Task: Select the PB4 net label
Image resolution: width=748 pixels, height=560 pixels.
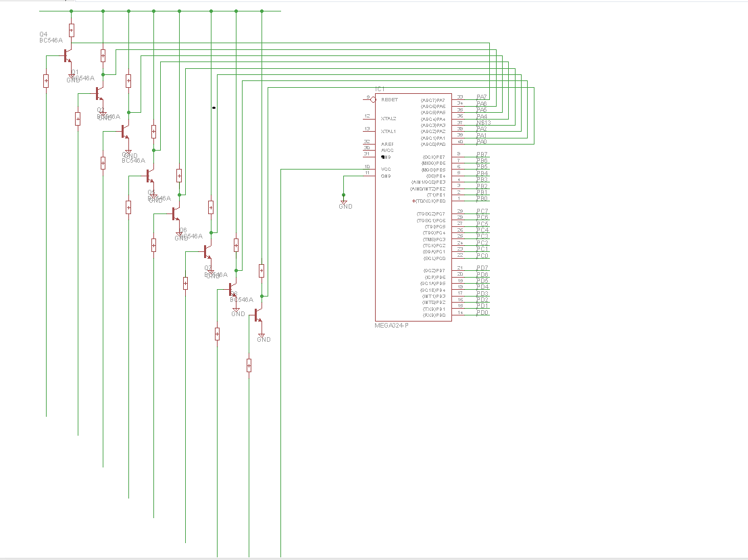Action: [482, 174]
